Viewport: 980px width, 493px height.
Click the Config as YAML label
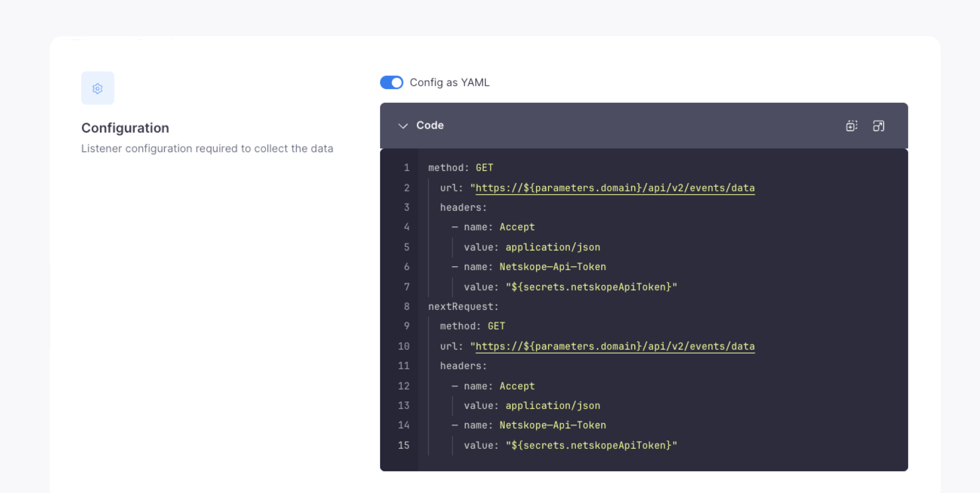tap(449, 82)
